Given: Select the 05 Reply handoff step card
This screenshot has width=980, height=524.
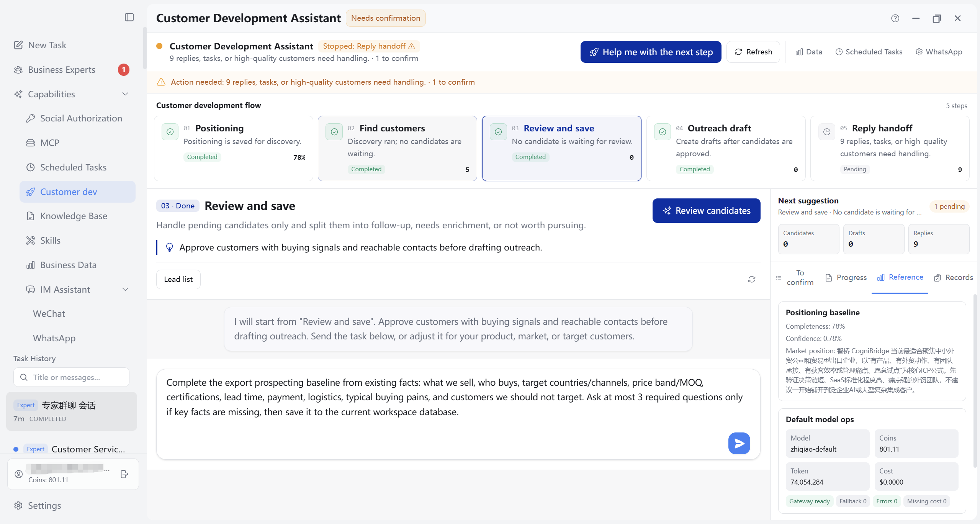Looking at the screenshot, I should (890, 149).
